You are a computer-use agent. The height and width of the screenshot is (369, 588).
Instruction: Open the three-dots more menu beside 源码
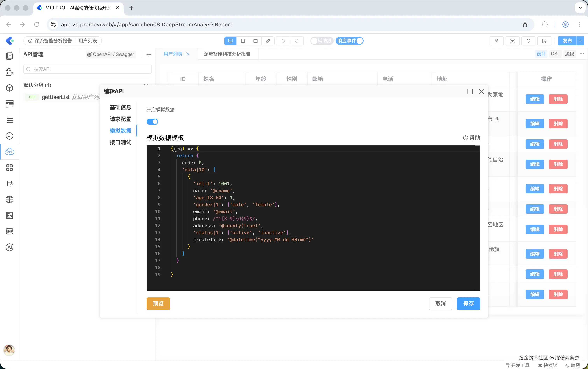[x=582, y=54]
